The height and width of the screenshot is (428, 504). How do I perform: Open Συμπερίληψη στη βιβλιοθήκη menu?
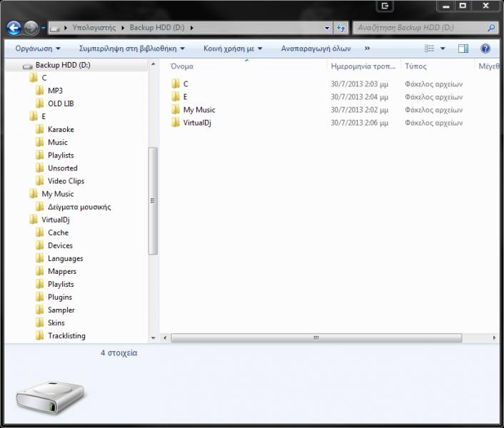[132, 49]
